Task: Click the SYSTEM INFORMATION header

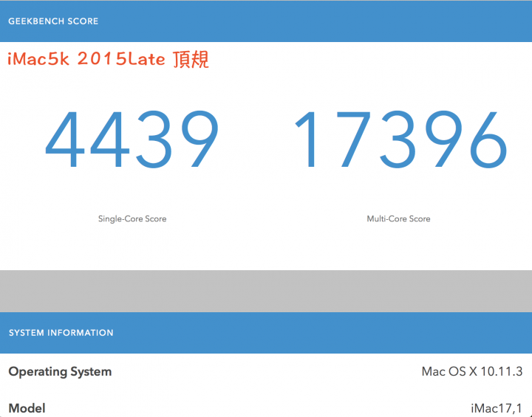Action: [61, 333]
